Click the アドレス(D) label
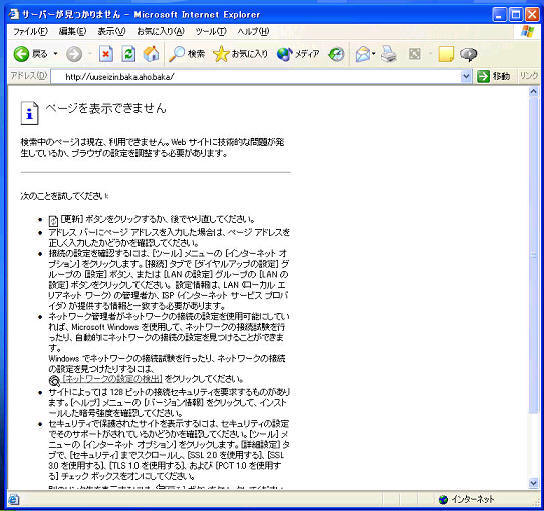544x511 pixels. pos(29,76)
